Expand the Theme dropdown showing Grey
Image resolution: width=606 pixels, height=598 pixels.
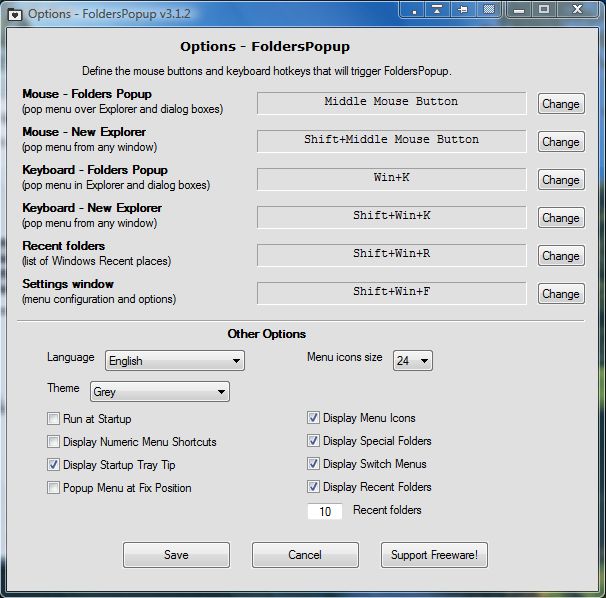coord(160,392)
